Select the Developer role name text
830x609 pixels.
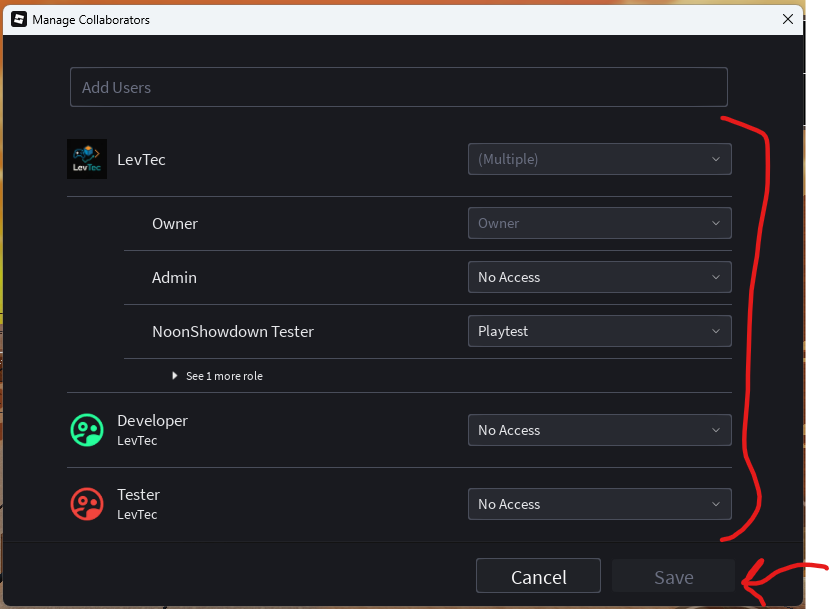[152, 420]
